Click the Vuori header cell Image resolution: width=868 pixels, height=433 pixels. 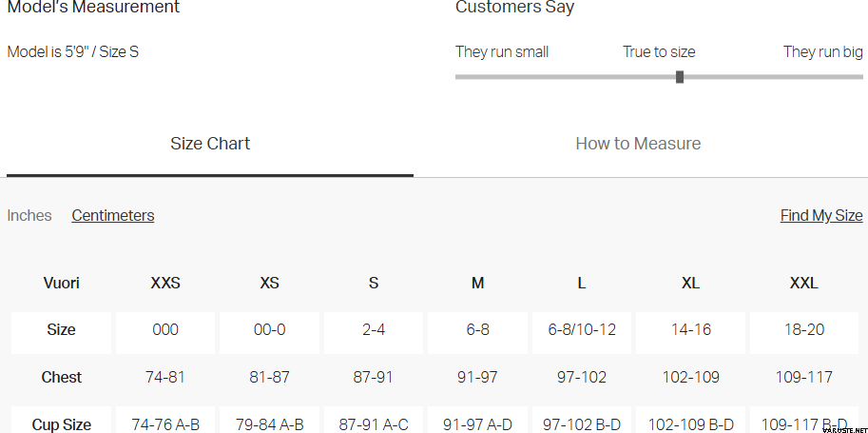click(x=62, y=283)
